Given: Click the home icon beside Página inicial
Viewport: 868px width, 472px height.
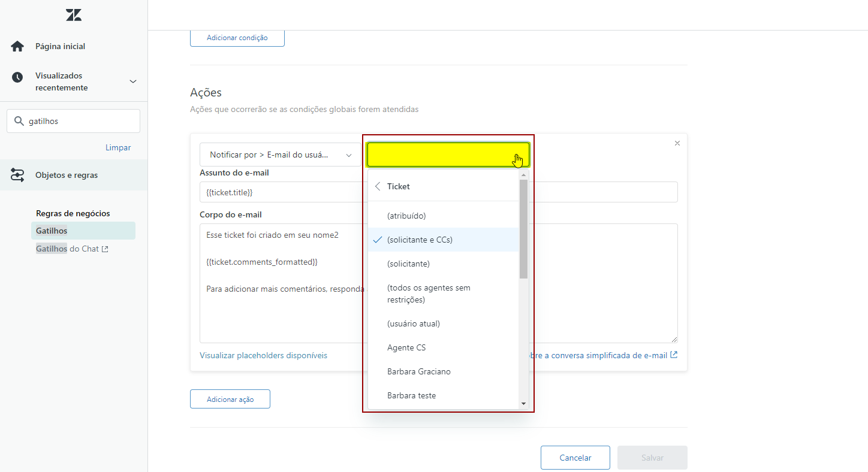Looking at the screenshot, I should pyautogui.click(x=17, y=46).
